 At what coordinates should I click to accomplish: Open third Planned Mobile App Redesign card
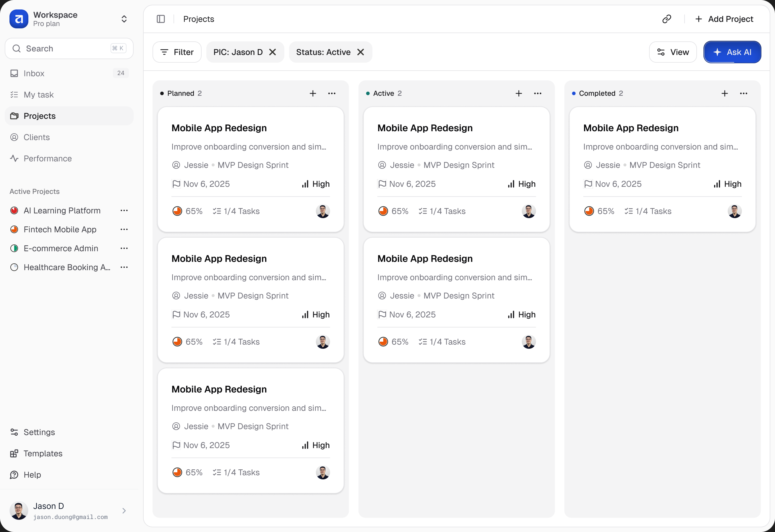251,431
